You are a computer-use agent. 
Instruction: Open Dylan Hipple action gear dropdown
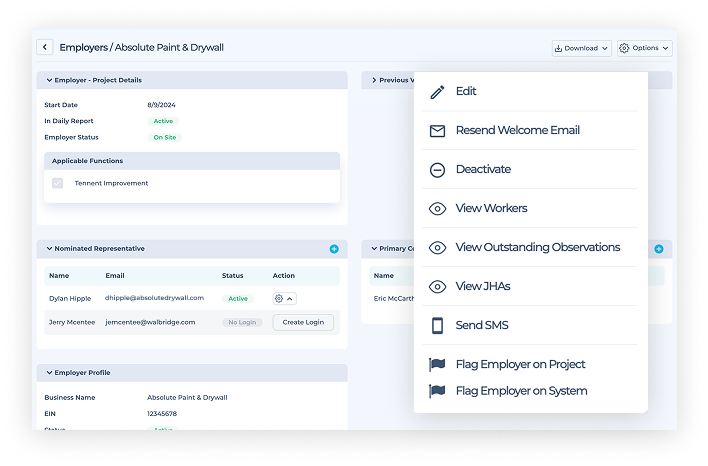[x=284, y=298]
